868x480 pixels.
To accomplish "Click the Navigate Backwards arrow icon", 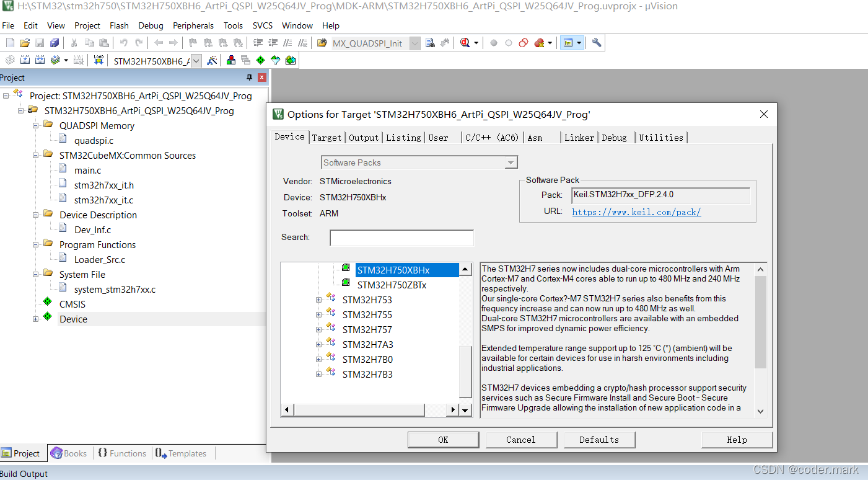I will coord(159,43).
